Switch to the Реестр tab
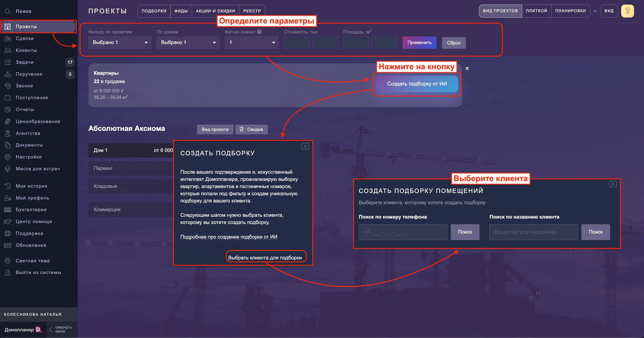The height and width of the screenshot is (338, 644). point(252,11)
